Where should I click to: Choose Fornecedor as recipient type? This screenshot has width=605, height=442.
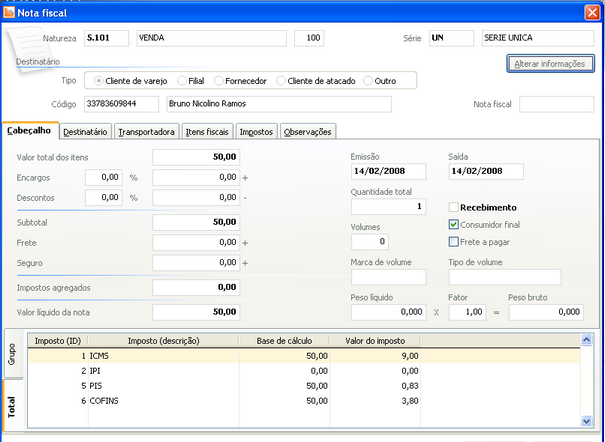tap(219, 81)
